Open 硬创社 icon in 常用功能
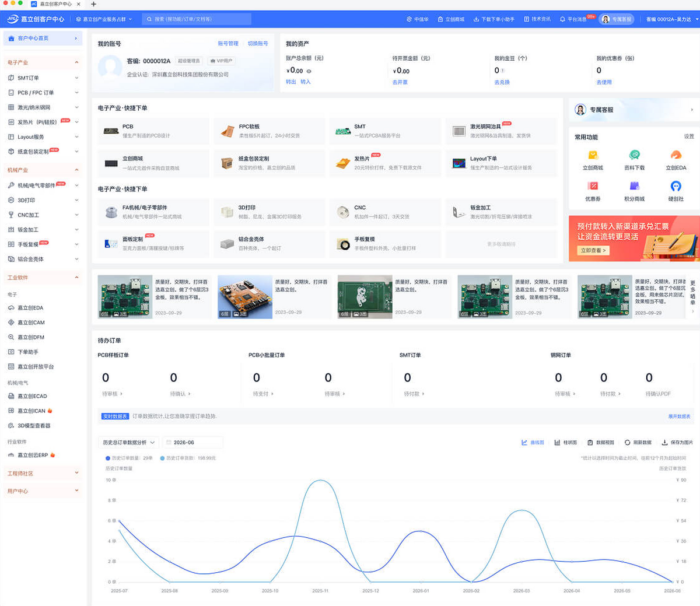Viewport: 700px width, 606px height. (x=675, y=186)
